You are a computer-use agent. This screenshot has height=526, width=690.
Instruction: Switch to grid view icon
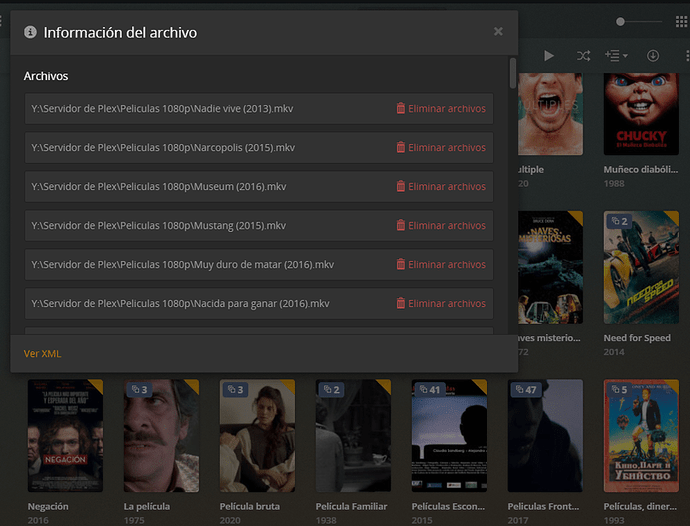[x=681, y=22]
